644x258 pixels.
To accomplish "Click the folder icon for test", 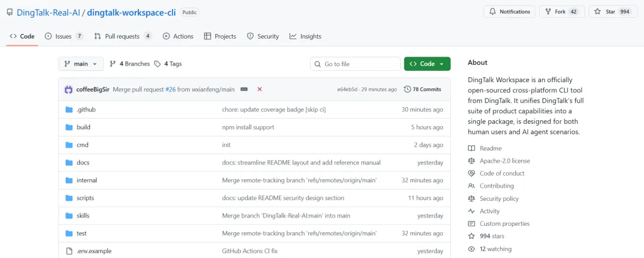I will [69, 233].
